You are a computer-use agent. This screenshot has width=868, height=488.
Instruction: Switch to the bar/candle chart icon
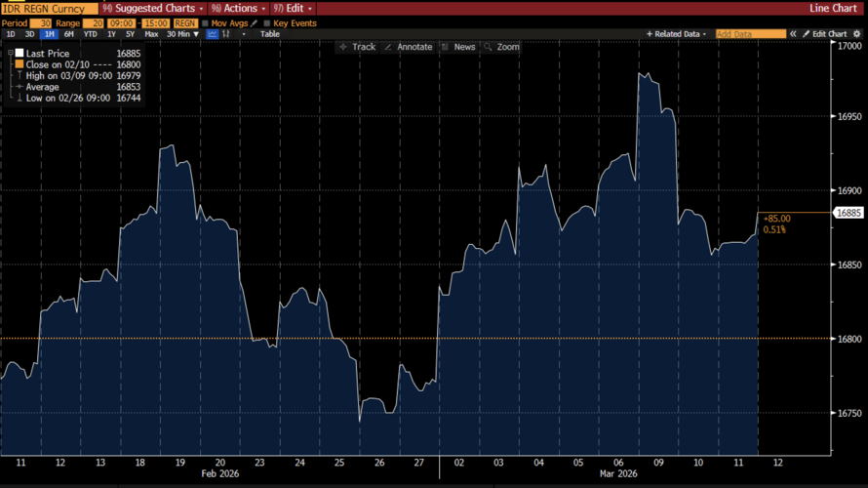(x=226, y=34)
